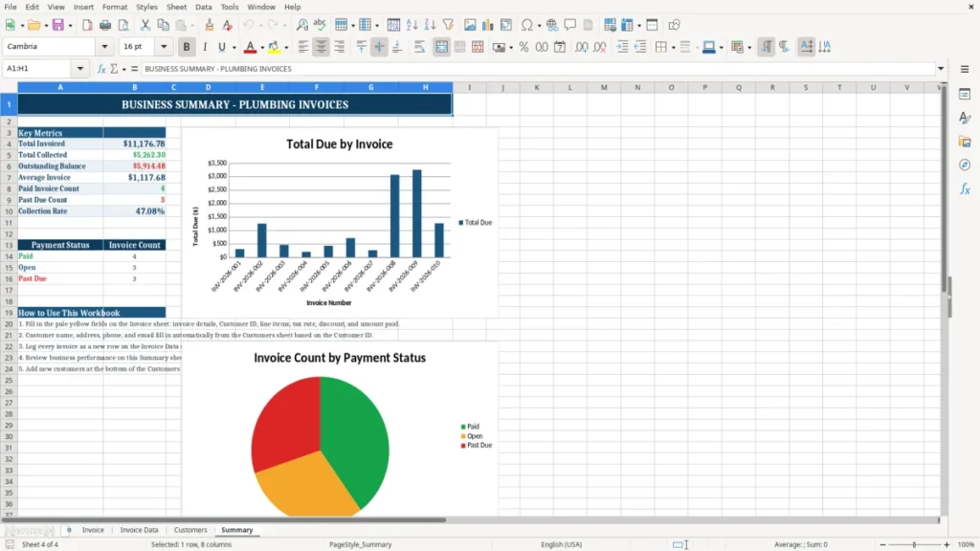This screenshot has height=551, width=980.
Task: Open sidebar Gallery icon
Action: pos(965,142)
